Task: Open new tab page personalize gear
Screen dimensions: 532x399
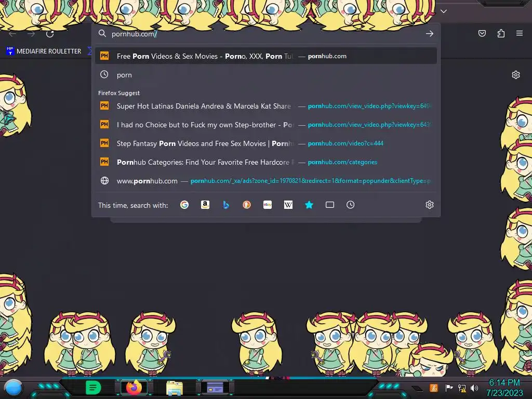Action: tap(516, 75)
